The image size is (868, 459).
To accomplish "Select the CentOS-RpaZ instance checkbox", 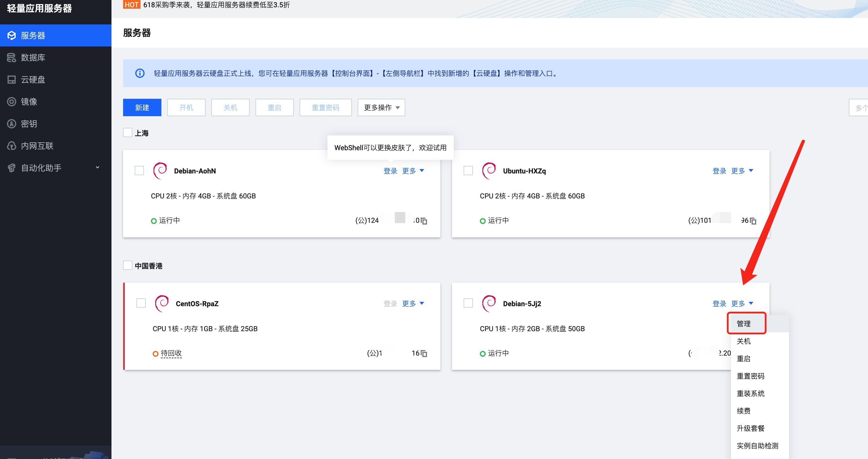I will tap(141, 303).
